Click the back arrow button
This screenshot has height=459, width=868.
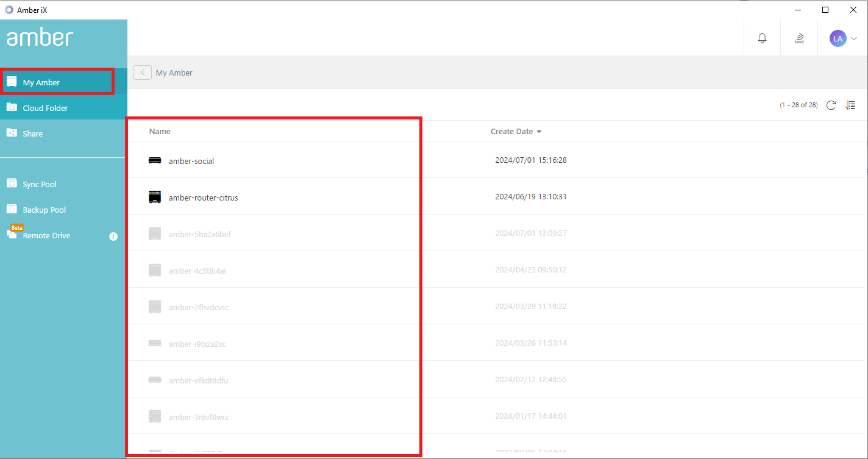143,73
